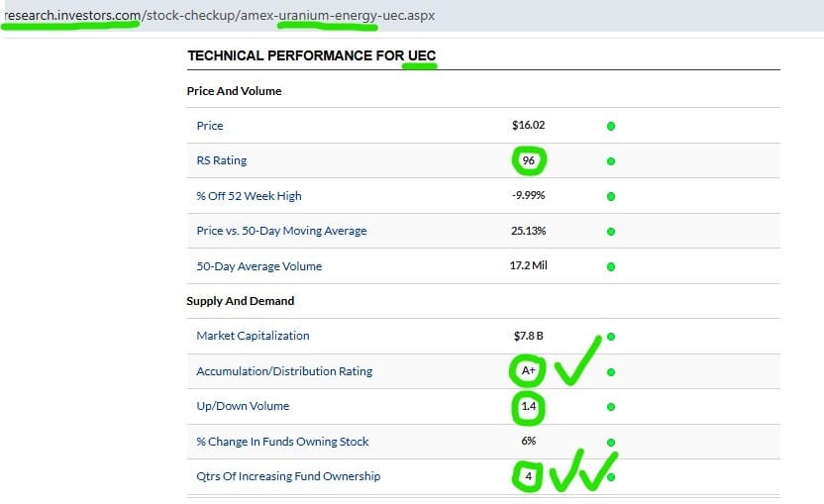Viewport: 824px width, 504px height.
Task: Click the circled RS Rating value 96
Action: [528, 160]
